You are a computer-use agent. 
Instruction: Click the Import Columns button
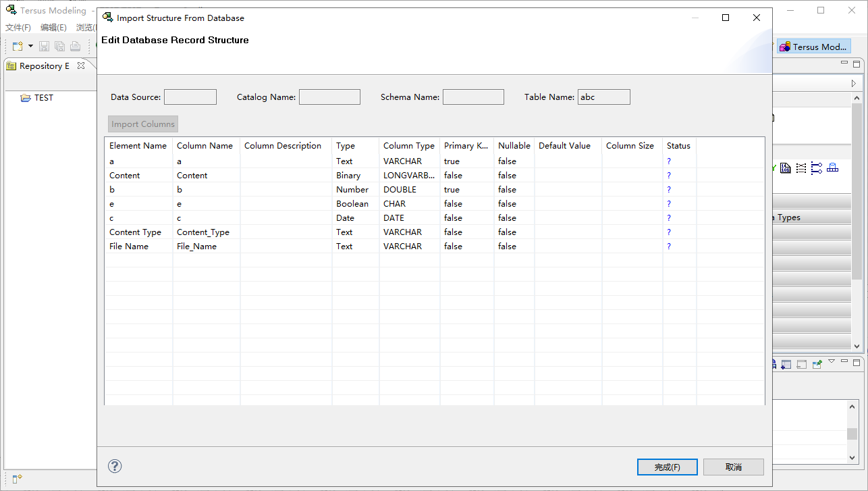(x=143, y=124)
